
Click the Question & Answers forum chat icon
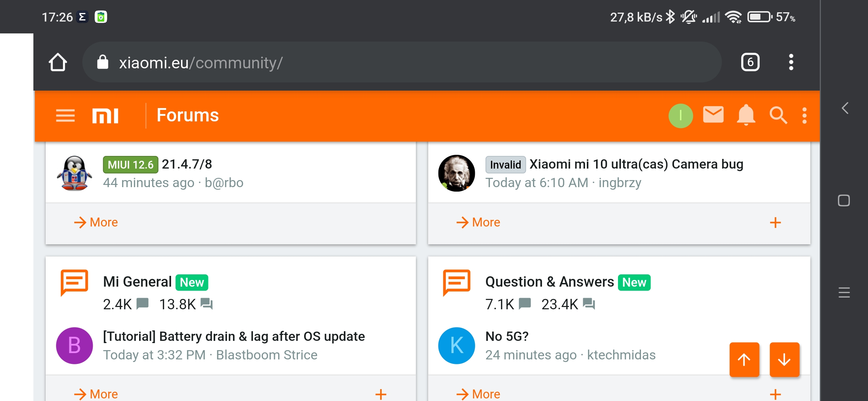457,283
